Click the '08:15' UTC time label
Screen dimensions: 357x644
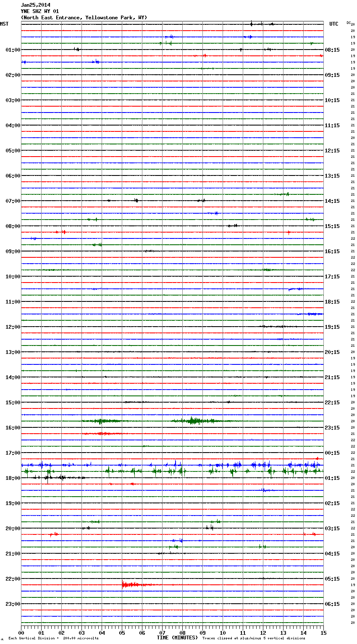tap(332, 50)
